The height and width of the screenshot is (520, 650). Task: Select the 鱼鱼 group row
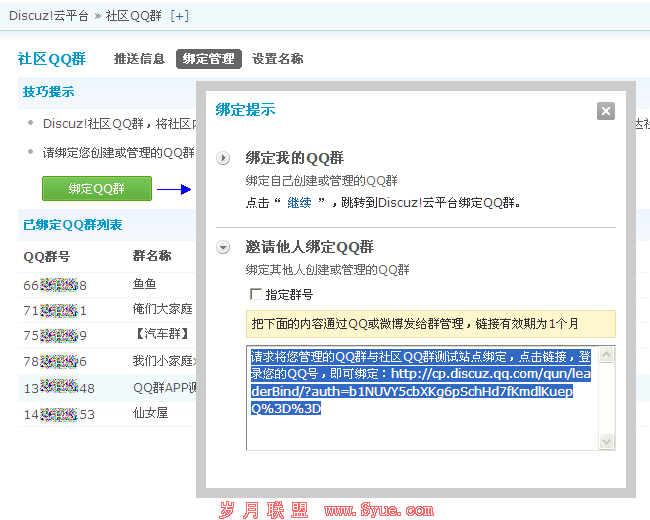(107, 285)
